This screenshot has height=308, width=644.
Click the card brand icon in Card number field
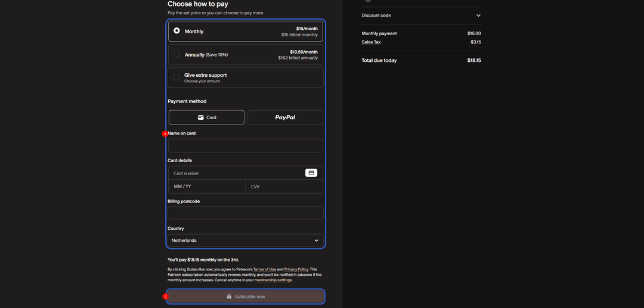pyautogui.click(x=311, y=173)
